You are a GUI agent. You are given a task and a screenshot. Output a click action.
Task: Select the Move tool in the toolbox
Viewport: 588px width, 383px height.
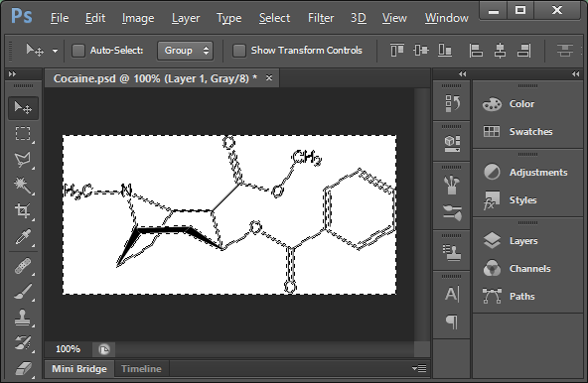tap(23, 108)
